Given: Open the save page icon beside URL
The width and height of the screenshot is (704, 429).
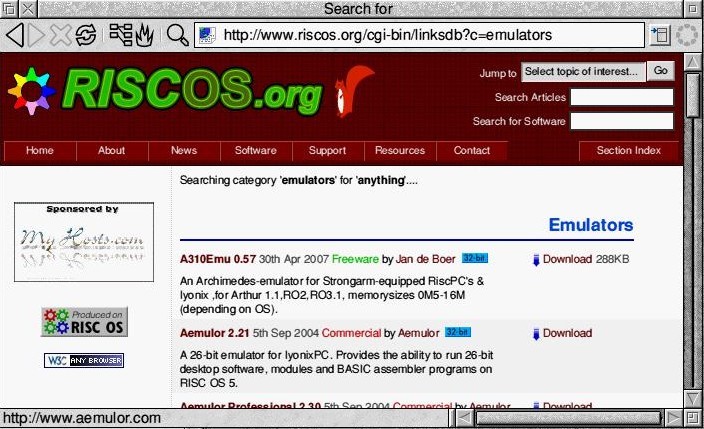Looking at the screenshot, I should coord(660,35).
